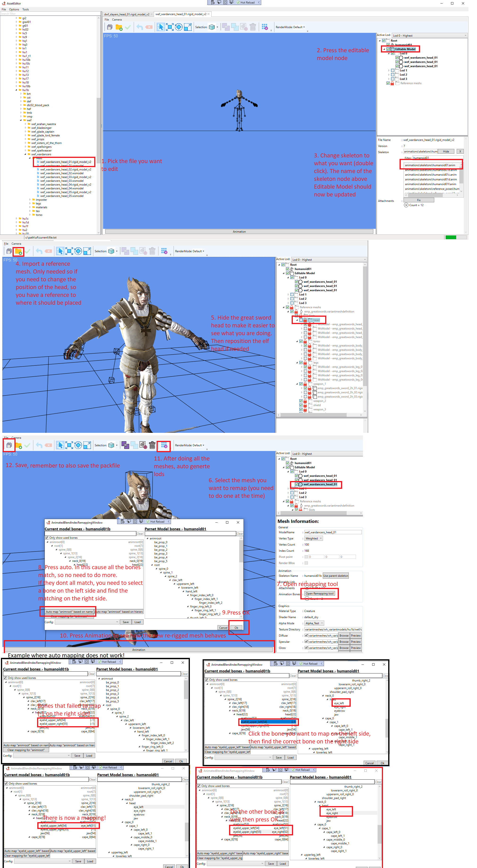Expand the hu1c folder in the file tree
477x868 pixels.
[16, 218]
